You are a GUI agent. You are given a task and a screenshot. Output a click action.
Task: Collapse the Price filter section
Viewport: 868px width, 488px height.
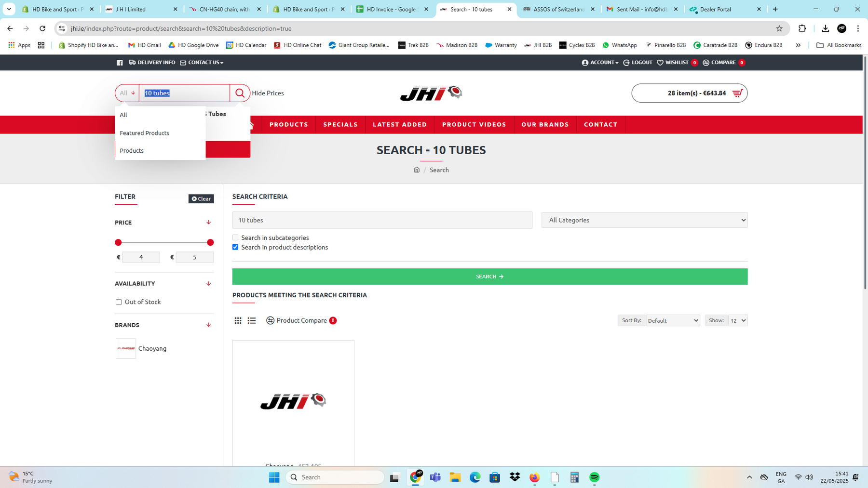208,223
